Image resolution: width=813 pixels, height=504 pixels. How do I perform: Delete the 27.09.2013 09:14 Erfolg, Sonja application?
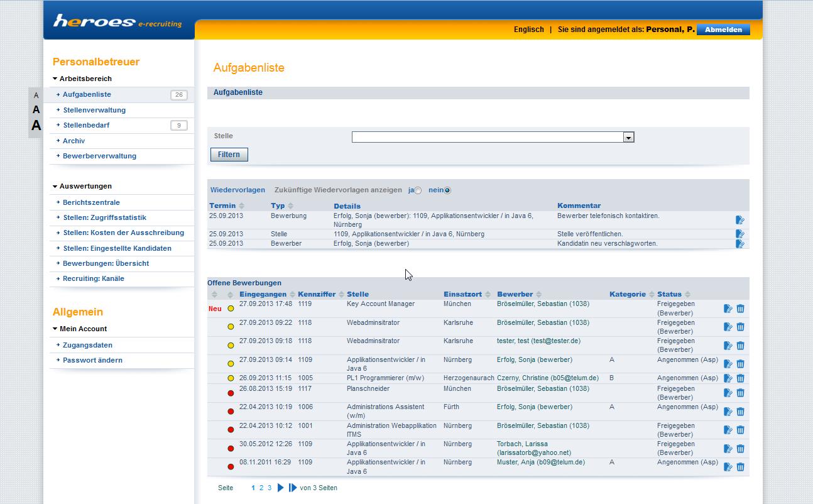[740, 364]
